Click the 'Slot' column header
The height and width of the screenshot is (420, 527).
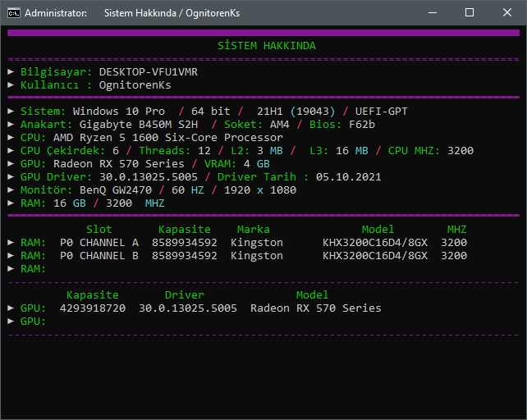tap(99, 229)
